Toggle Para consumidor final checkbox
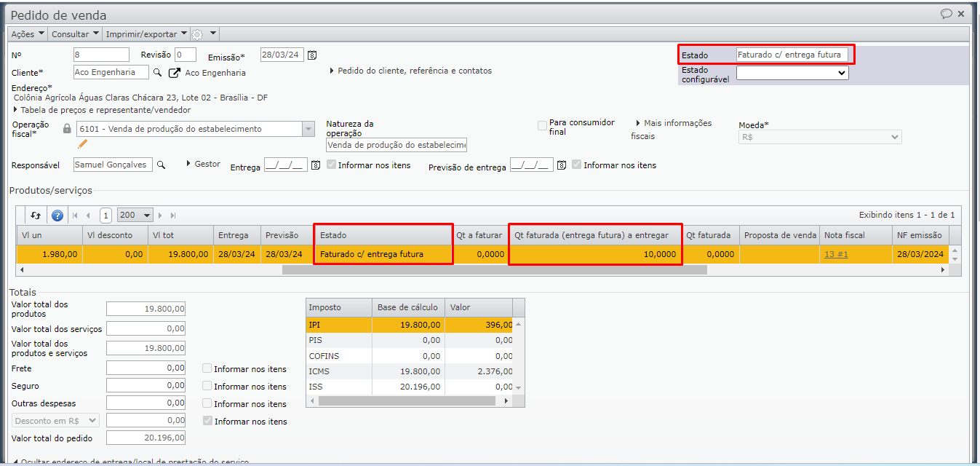This screenshot has height=466, width=980. coord(542,126)
